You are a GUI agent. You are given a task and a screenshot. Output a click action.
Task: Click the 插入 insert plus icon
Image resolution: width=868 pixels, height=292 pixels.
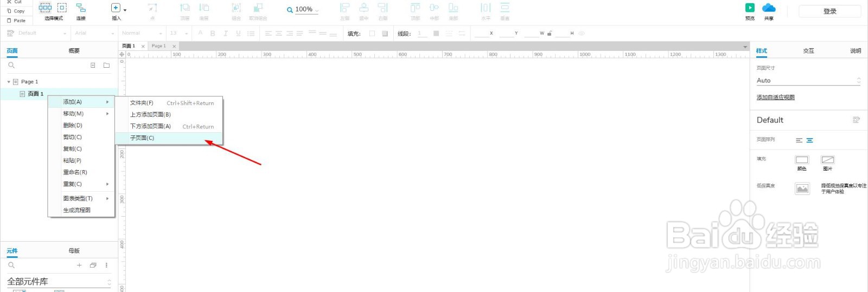(116, 8)
